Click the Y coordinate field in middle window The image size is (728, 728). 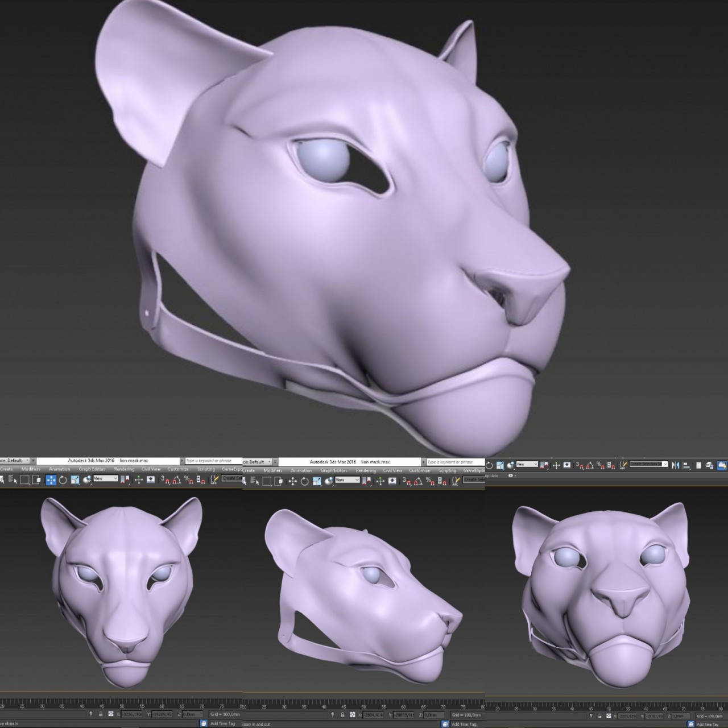(403, 714)
